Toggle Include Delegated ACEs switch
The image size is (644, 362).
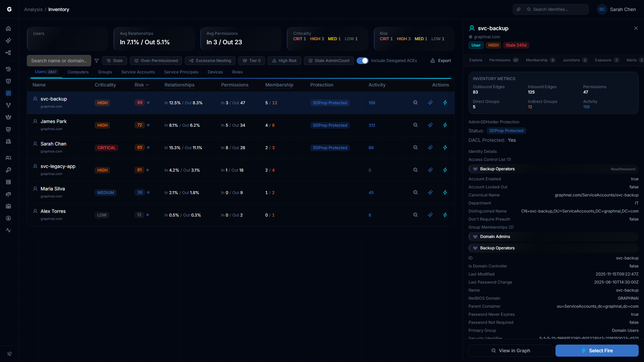(362, 61)
